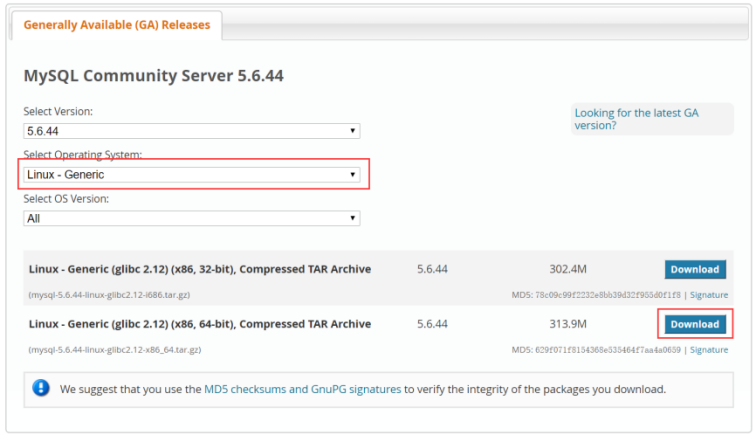Click the 64-bit Compressed TAR Archive title

(x=200, y=324)
